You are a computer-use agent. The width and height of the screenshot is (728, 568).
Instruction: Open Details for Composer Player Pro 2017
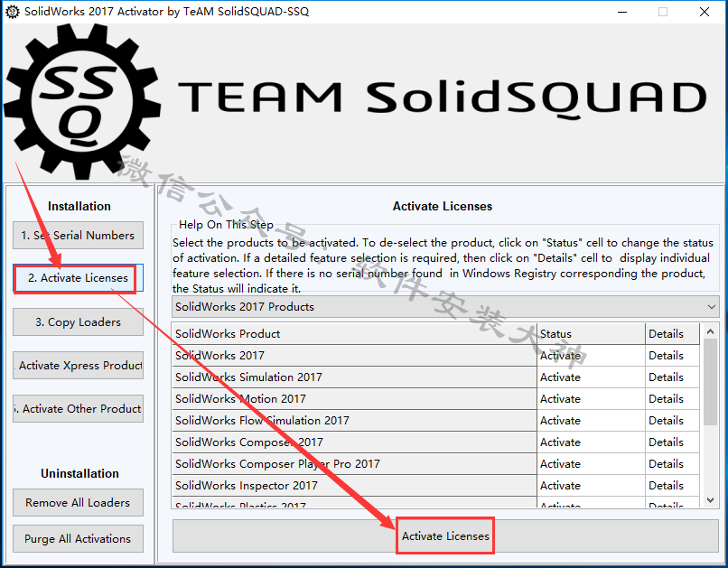point(672,463)
